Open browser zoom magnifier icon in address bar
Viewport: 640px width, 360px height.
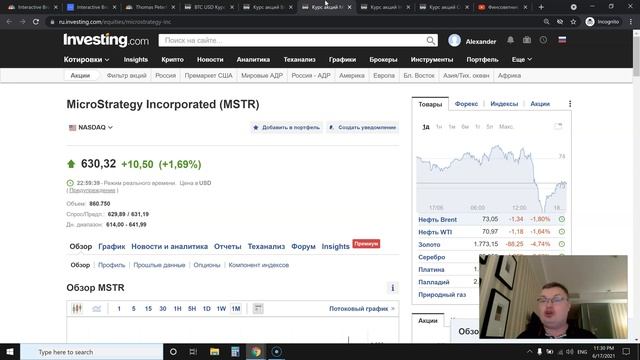pos(547,22)
